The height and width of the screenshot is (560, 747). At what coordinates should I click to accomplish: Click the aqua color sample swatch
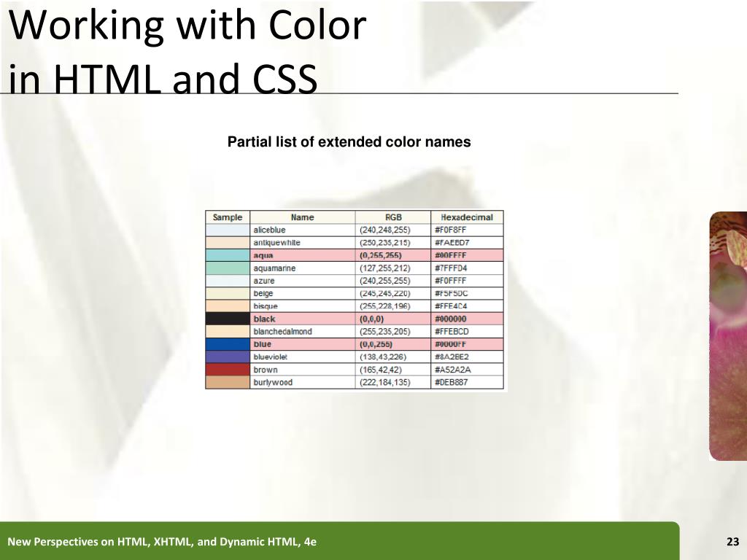point(228,255)
